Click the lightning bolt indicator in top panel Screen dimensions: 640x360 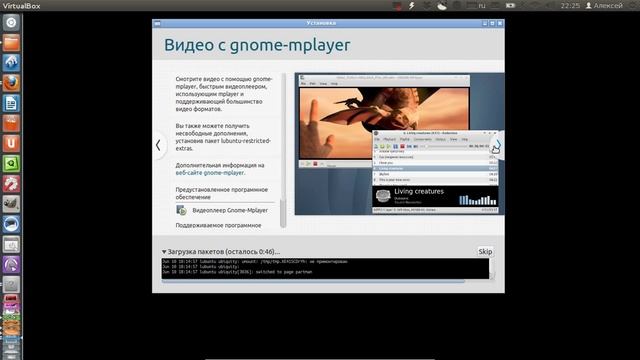(x=411, y=6)
